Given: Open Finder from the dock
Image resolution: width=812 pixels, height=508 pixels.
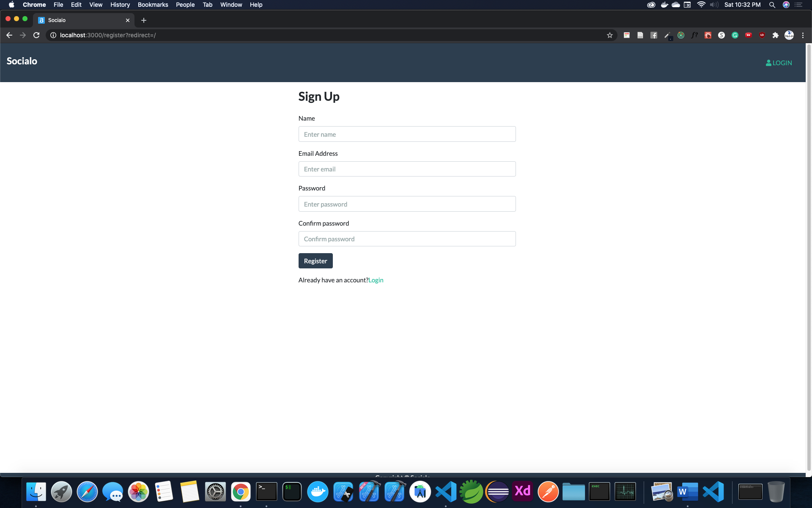Looking at the screenshot, I should coord(36,492).
